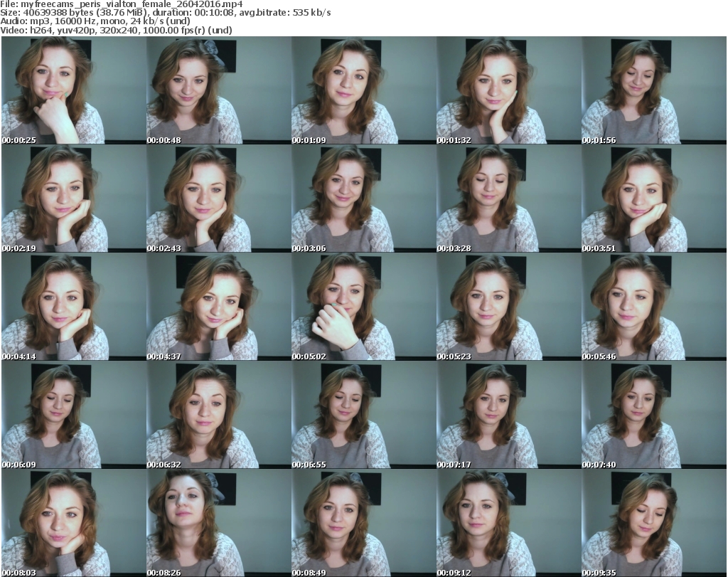Select the thumbnail frame at 00:09:35
The image size is (728, 577).
pyautogui.click(x=654, y=523)
